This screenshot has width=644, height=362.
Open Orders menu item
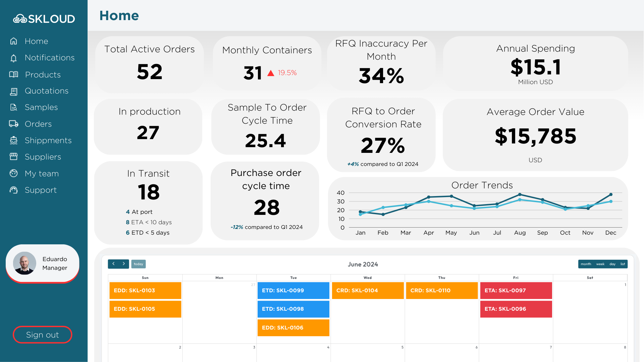tap(38, 124)
